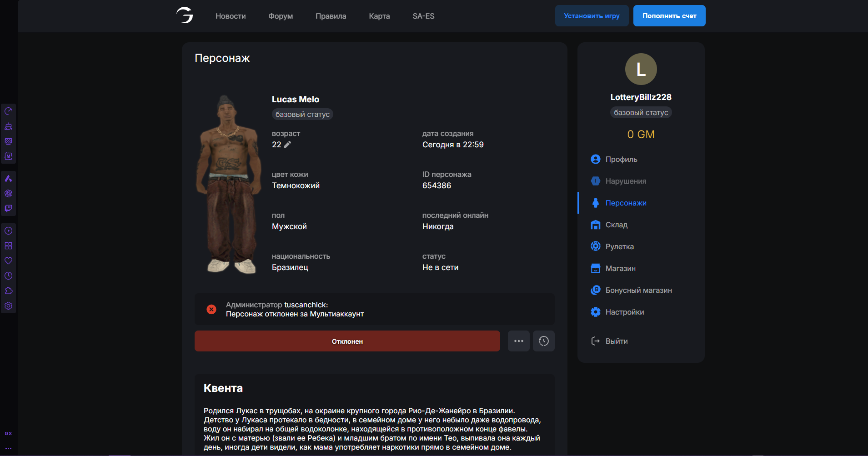Open the Карта navigation link
Viewport: 868px width, 456px height.
point(379,16)
